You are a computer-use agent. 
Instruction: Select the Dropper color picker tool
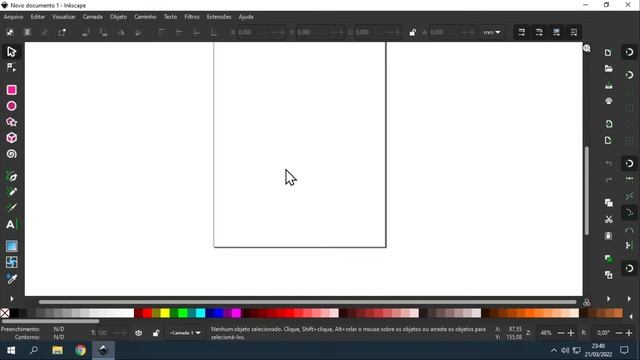coord(11,278)
